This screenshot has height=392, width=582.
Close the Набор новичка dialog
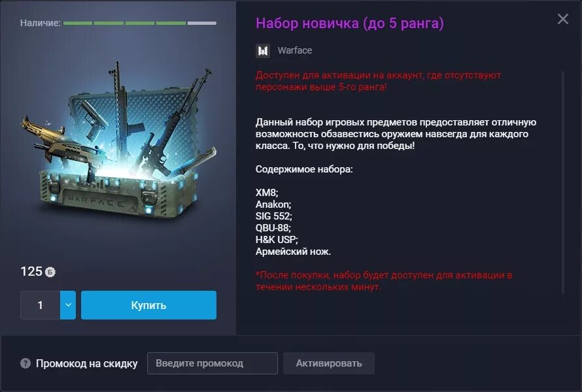point(562,19)
